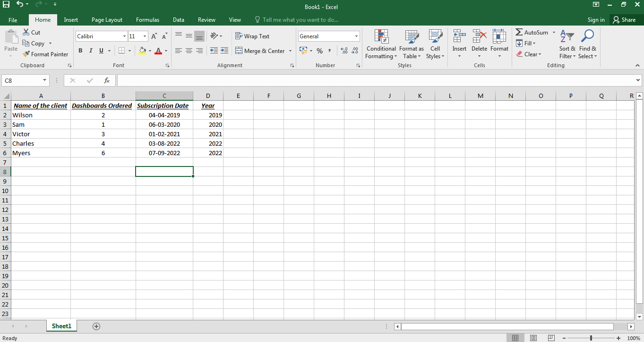
Task: Increase indent in Alignment group
Action: click(x=224, y=51)
